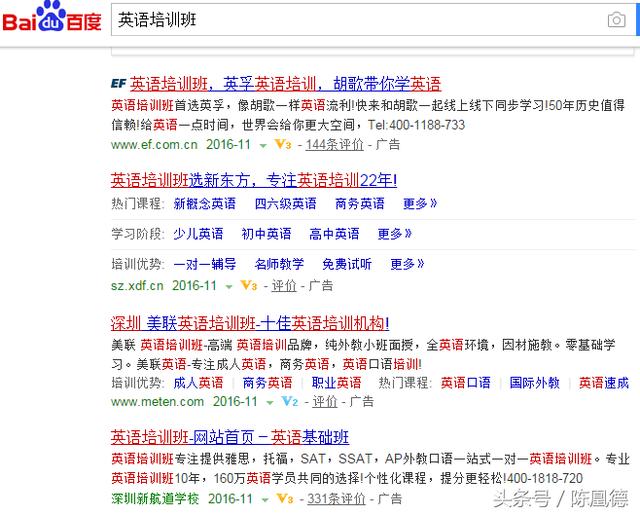
Task: Select 国际外教 link
Action: [x=534, y=383]
